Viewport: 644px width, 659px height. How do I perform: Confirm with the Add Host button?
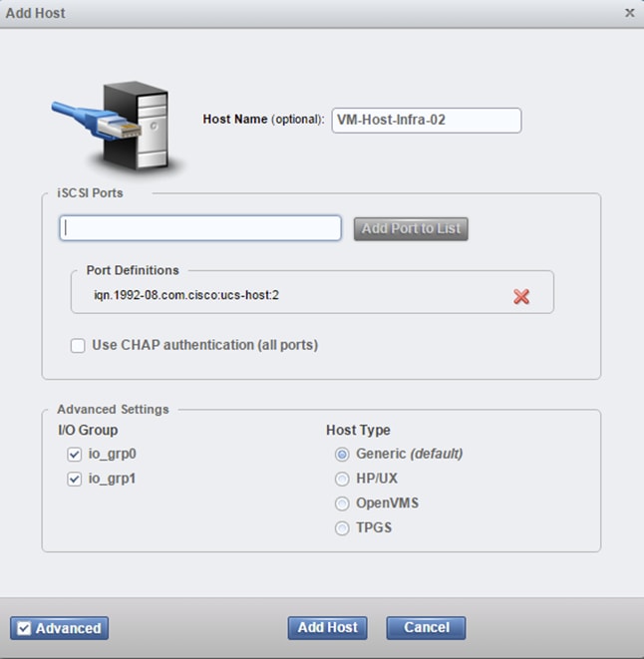tap(327, 628)
